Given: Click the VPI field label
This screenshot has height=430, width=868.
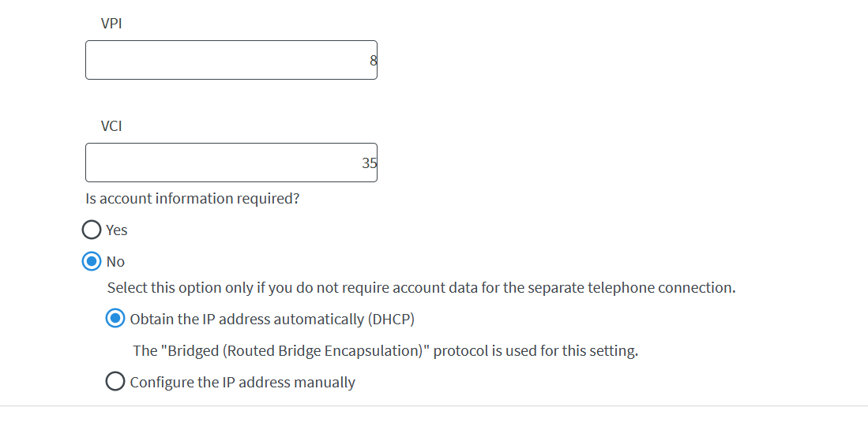Looking at the screenshot, I should 111,24.
